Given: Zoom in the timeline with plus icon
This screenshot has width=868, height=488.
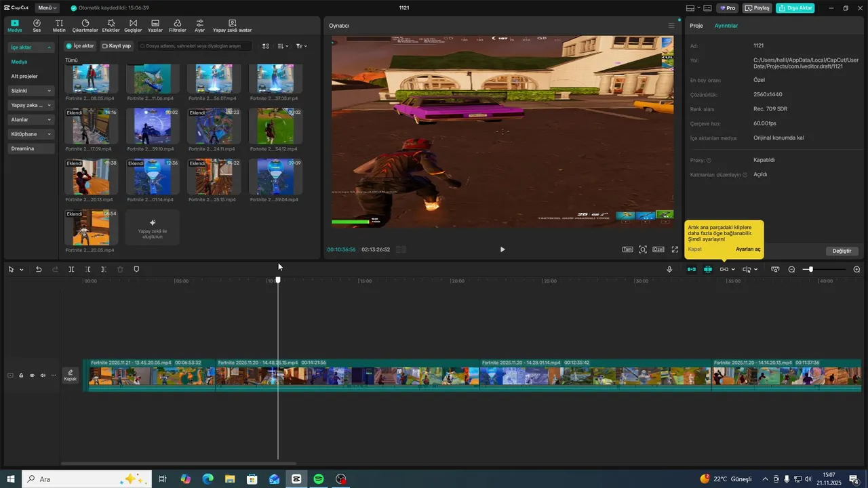Looking at the screenshot, I should click(856, 269).
